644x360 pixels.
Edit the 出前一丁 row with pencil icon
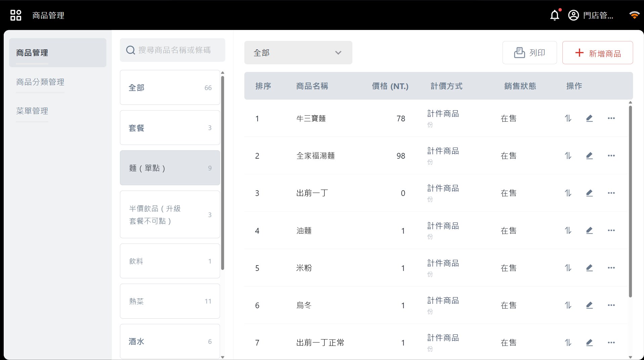589,193
